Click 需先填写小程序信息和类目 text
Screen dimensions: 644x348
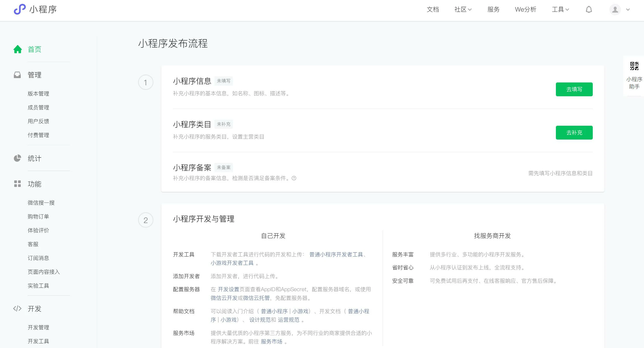pos(560,173)
